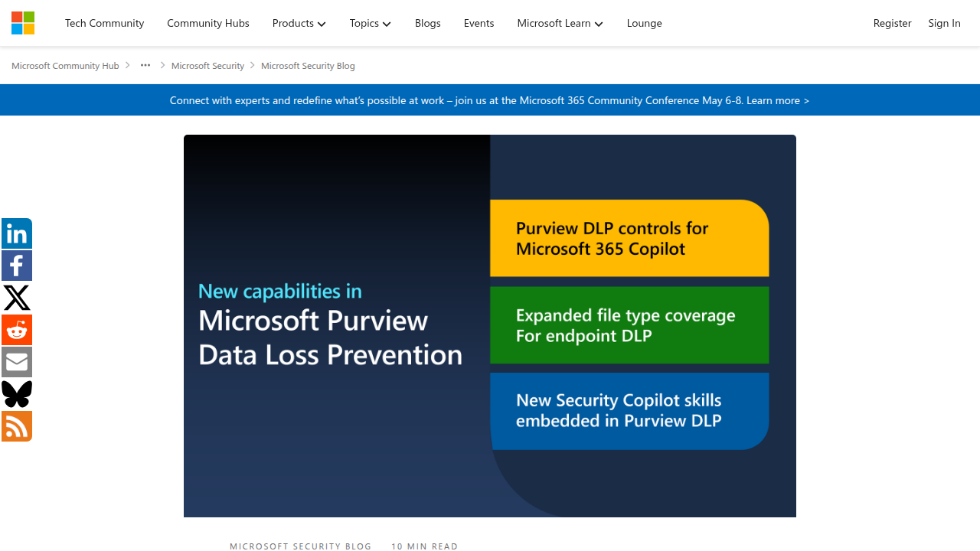This screenshot has width=980, height=551.
Task: Open the Products dropdown menu
Action: tap(299, 23)
